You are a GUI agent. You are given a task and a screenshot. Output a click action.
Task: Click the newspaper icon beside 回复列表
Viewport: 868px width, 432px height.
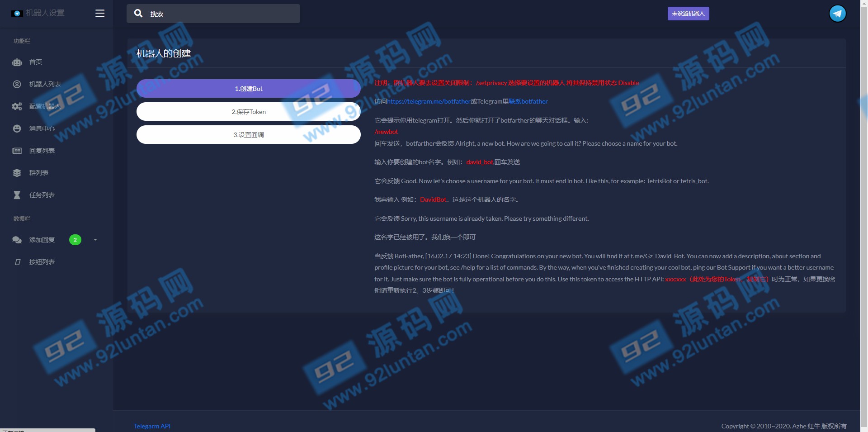(17, 151)
